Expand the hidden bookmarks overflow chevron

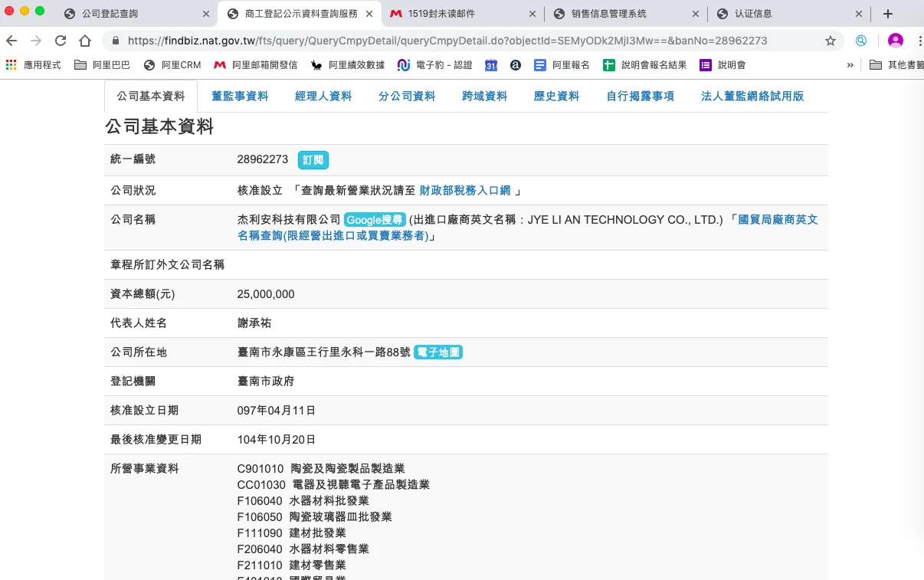click(850, 65)
